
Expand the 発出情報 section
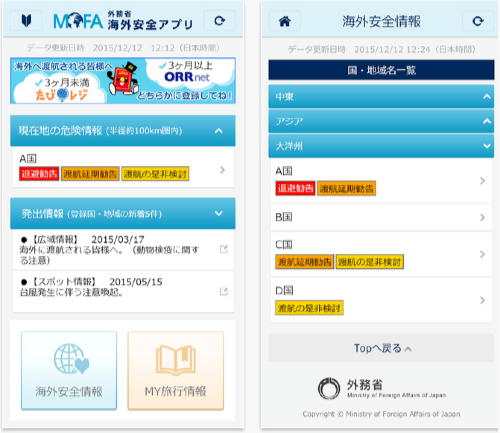point(123,213)
